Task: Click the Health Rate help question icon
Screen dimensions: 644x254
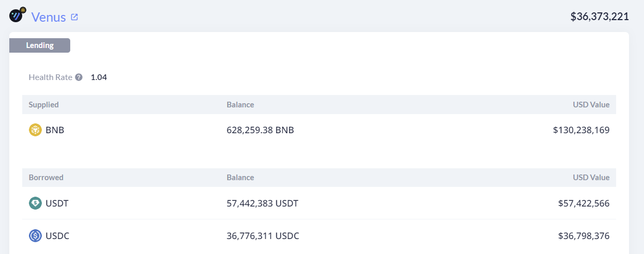Action: coord(78,77)
